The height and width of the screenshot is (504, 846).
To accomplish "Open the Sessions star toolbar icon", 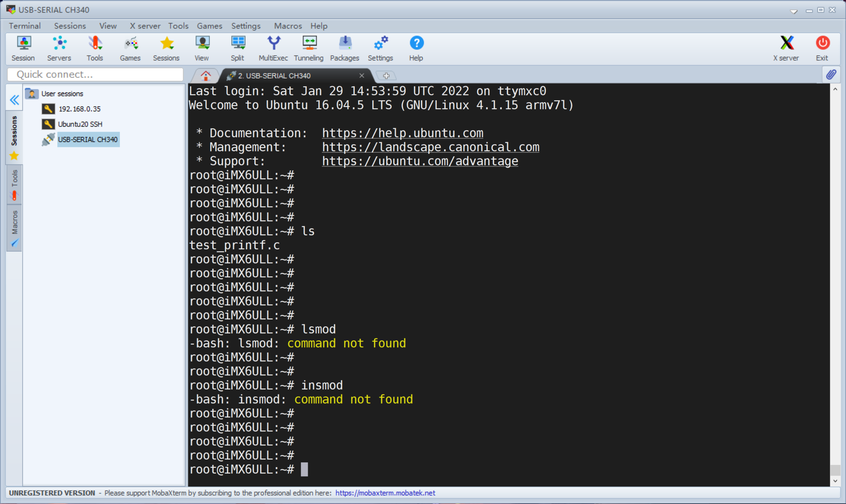I will pos(166,49).
